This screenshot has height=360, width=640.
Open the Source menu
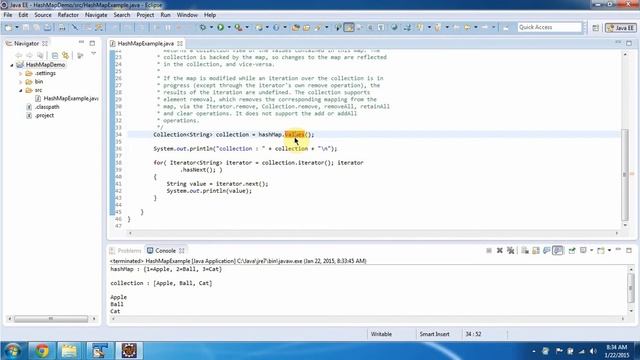(43, 15)
